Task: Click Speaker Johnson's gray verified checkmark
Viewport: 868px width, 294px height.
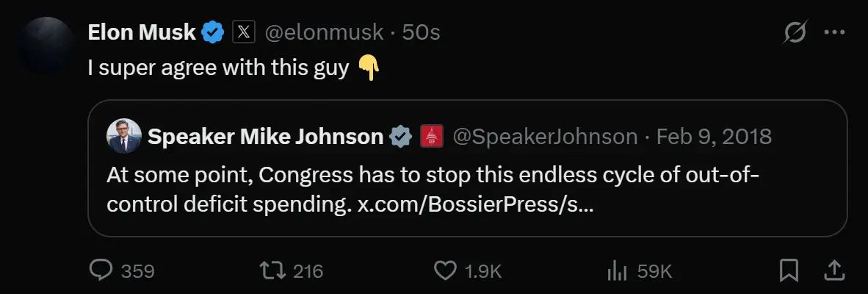Action: click(x=400, y=137)
